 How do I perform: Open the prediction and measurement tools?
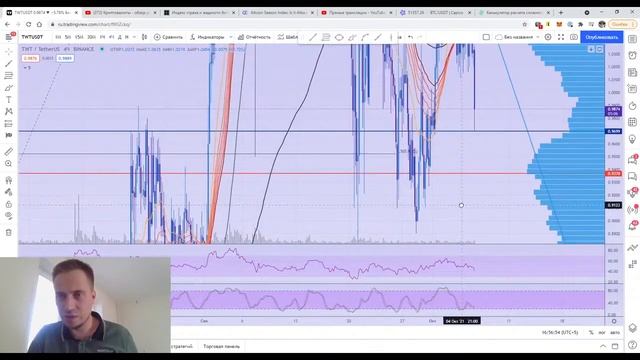(x=9, y=124)
